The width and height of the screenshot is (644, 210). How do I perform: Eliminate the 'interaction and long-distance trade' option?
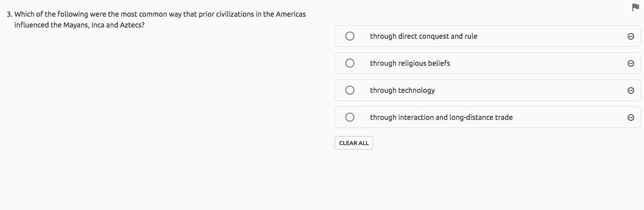pos(631,118)
